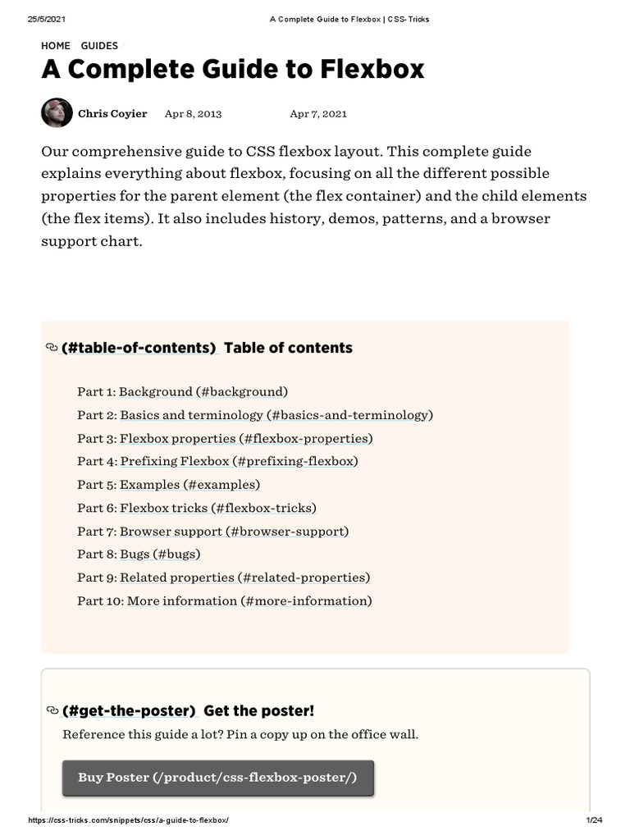Go to Part 2: Basics and terminology
Viewport: 630px width, 840px height.
pyautogui.click(x=255, y=415)
